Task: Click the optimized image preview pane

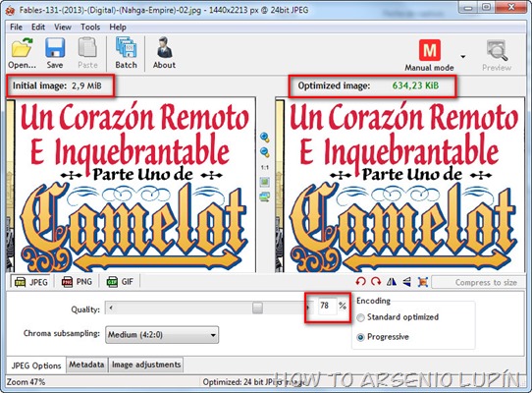Action: tap(399, 185)
